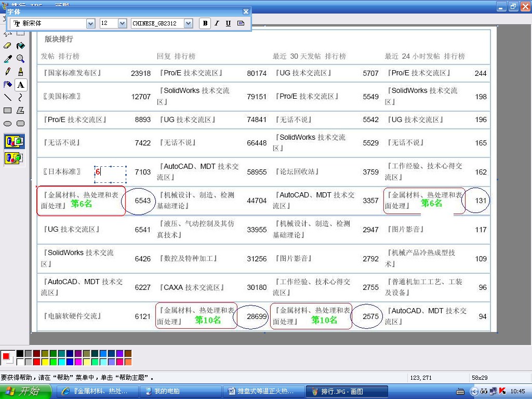Toggle Bold in the font toolbar

point(205,23)
